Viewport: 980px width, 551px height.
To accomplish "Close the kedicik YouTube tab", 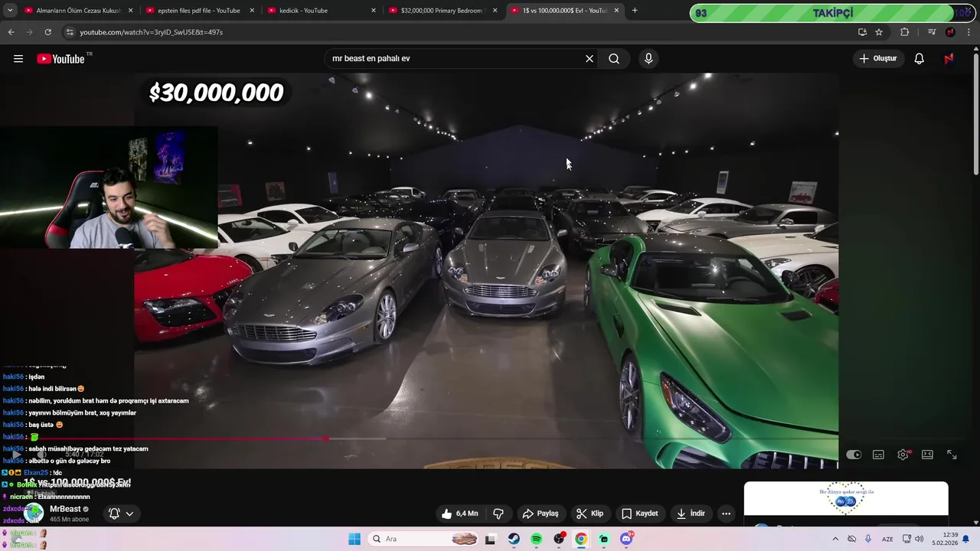I will [374, 11].
